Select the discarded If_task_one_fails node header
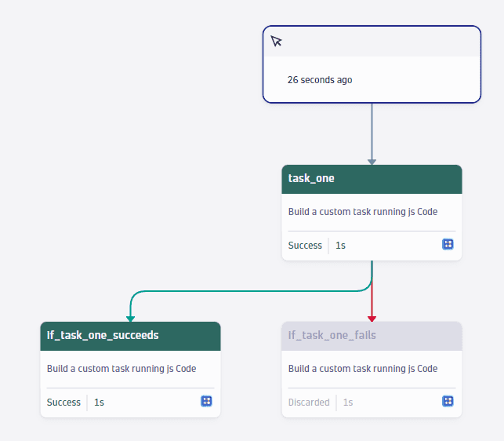The image size is (504, 441). [x=372, y=336]
